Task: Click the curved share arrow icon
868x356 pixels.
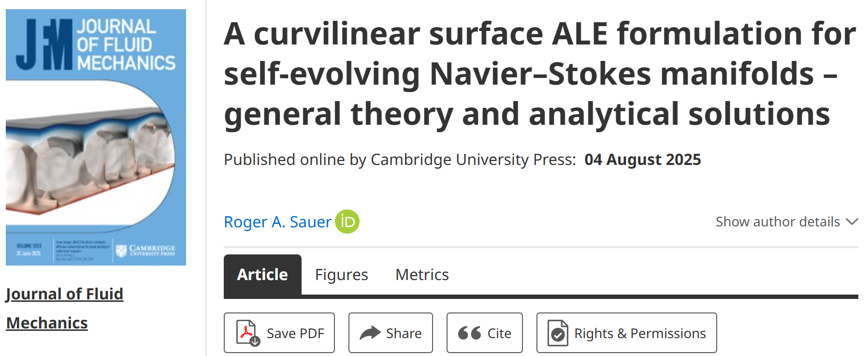Action: coord(370,333)
